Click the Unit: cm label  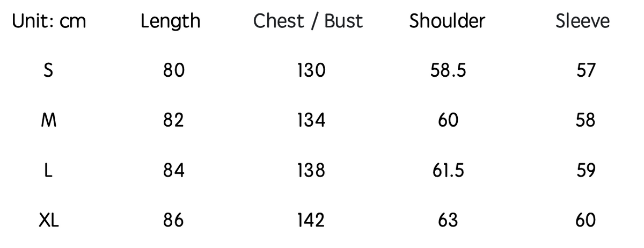point(49,21)
